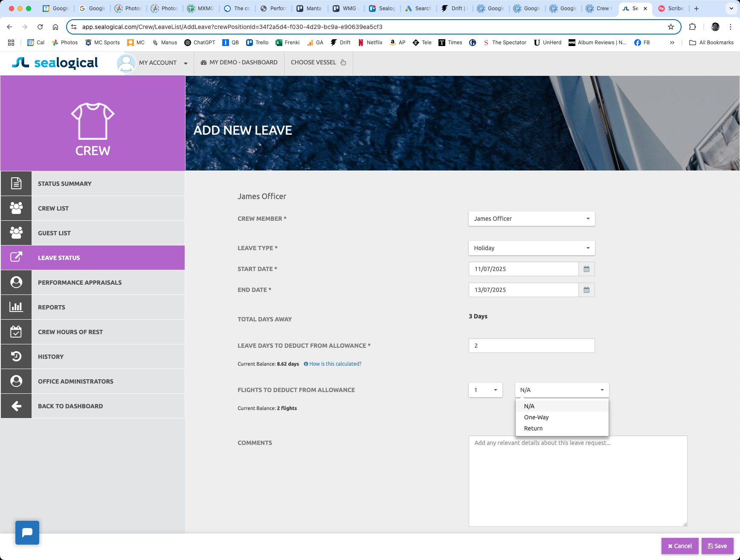This screenshot has width=740, height=560.
Task: Click the Reports bar chart icon
Action: [16, 307]
